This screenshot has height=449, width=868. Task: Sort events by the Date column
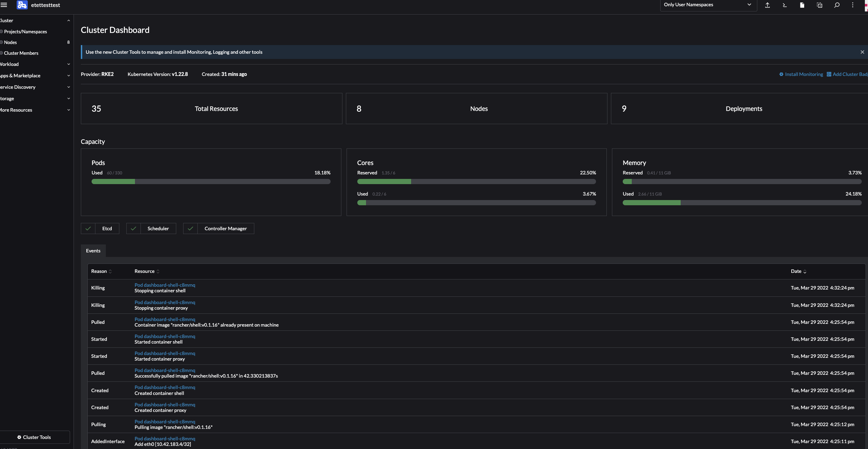point(798,271)
